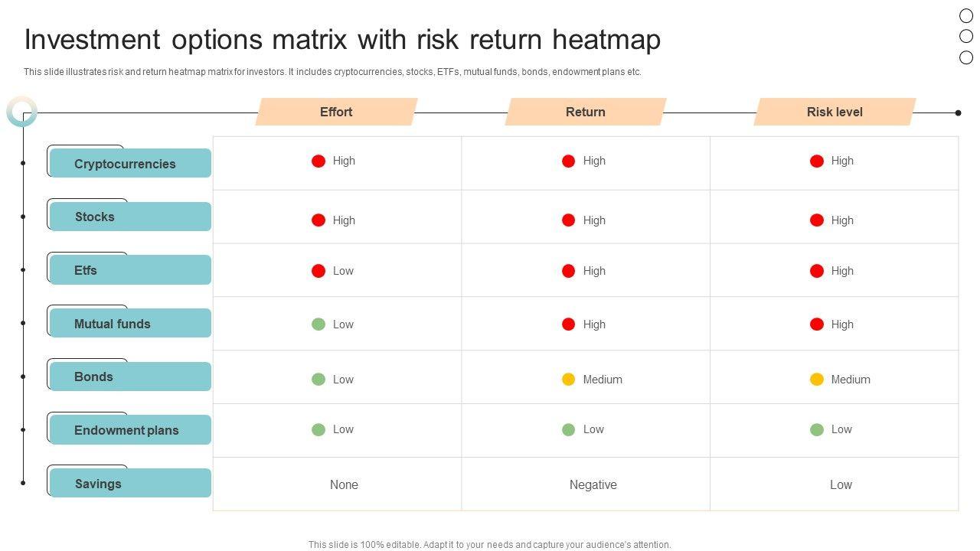980x551 pixels.
Task: Click the None value in Savings Effort cell
Action: 344,484
